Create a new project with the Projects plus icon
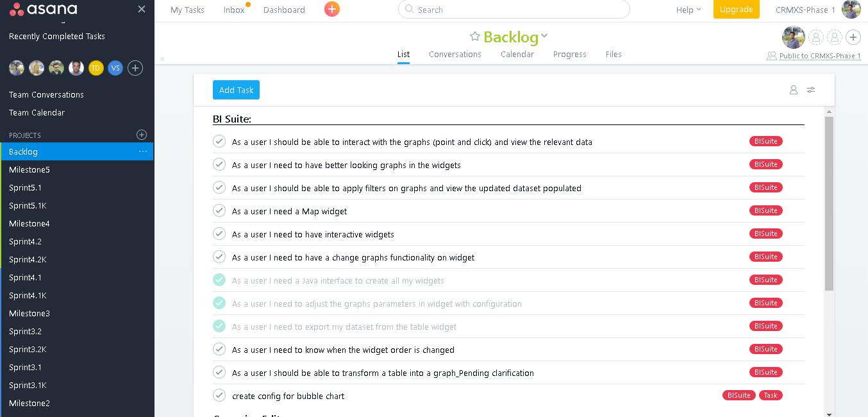Screen dimensions: 868x417 (x=141, y=135)
